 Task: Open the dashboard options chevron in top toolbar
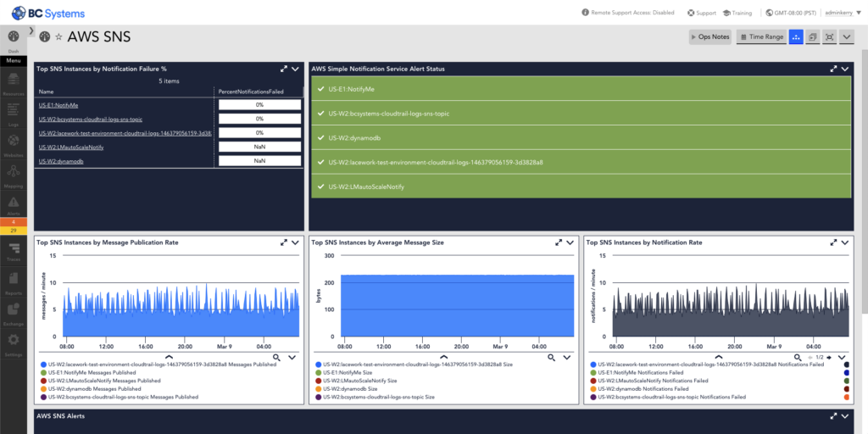click(847, 37)
